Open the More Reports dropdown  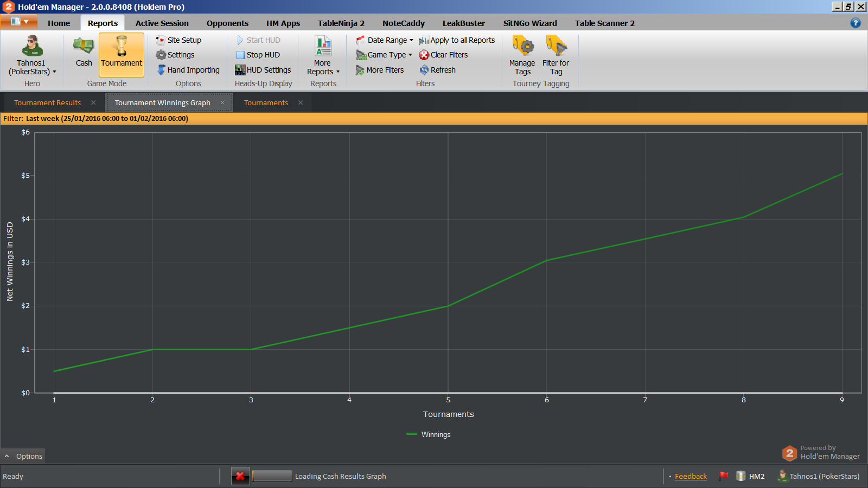(x=323, y=55)
